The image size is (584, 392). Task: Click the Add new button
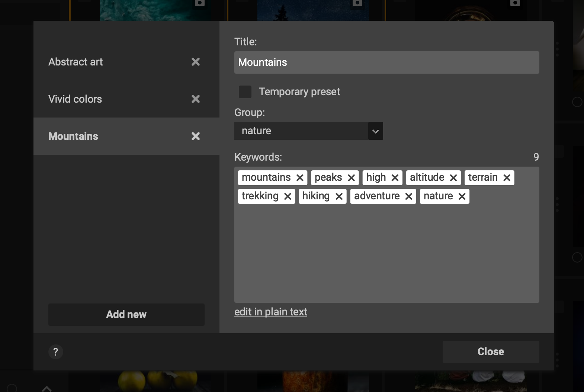click(x=126, y=315)
